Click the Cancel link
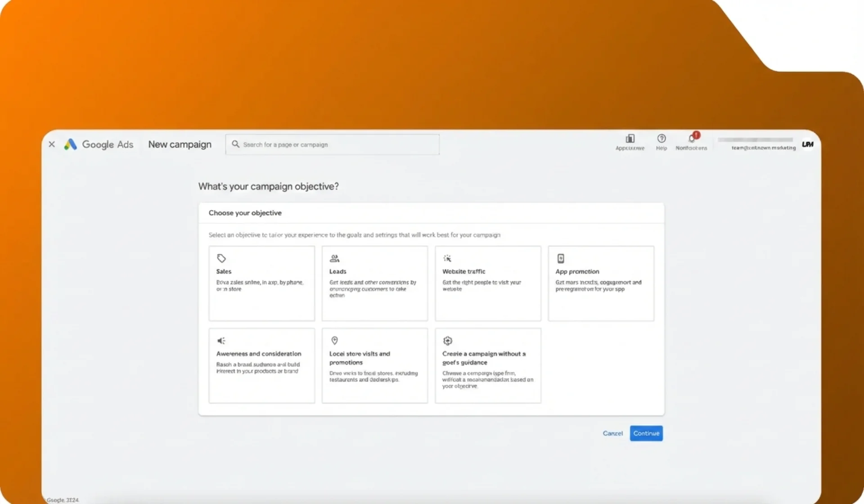Image resolution: width=864 pixels, height=504 pixels. (x=612, y=433)
